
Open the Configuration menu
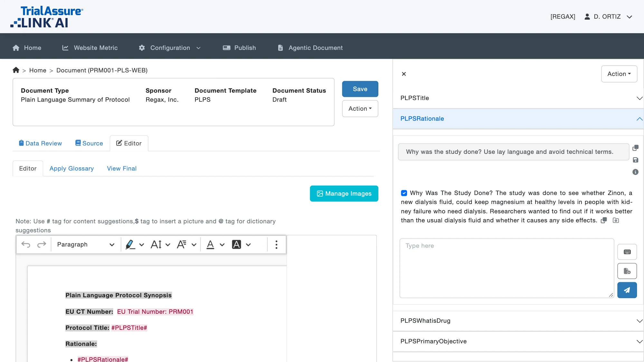pos(170,48)
